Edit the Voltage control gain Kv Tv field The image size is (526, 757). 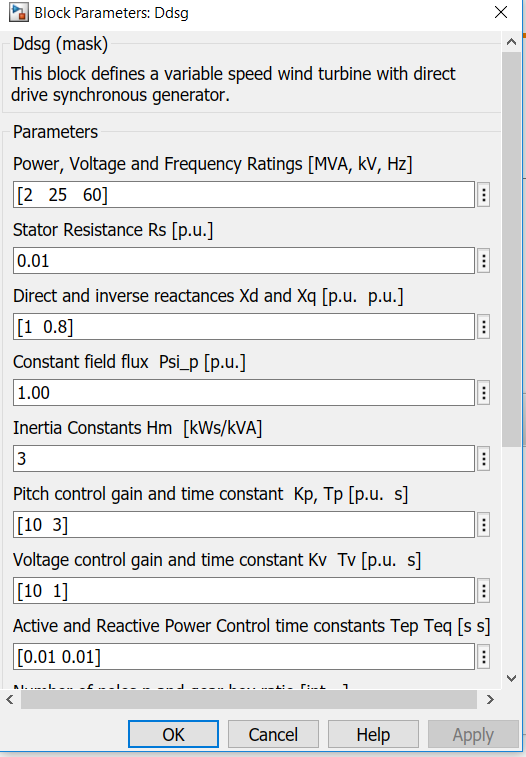(x=244, y=591)
